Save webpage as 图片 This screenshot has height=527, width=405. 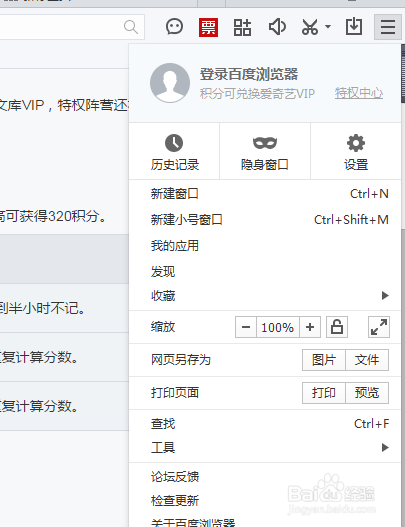click(x=324, y=360)
